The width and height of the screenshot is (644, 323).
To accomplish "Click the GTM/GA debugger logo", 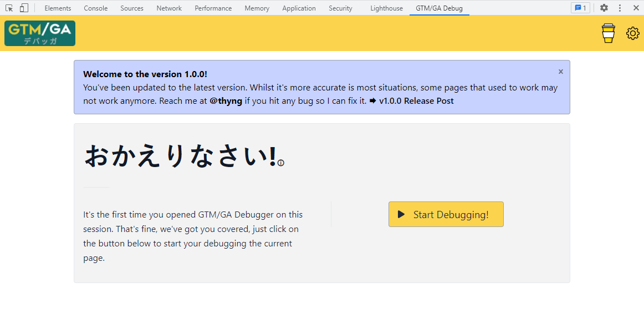I will point(40,33).
